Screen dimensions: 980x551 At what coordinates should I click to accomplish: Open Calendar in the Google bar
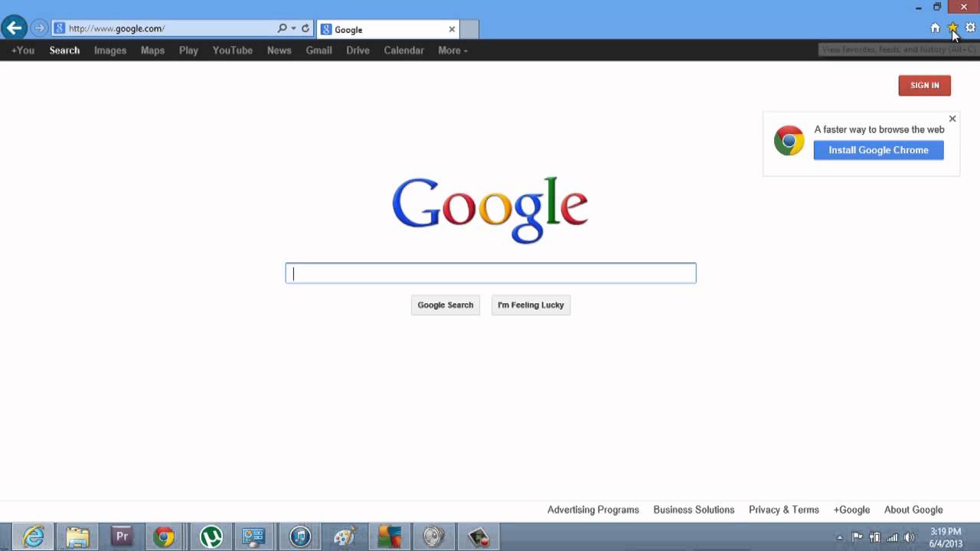(403, 51)
